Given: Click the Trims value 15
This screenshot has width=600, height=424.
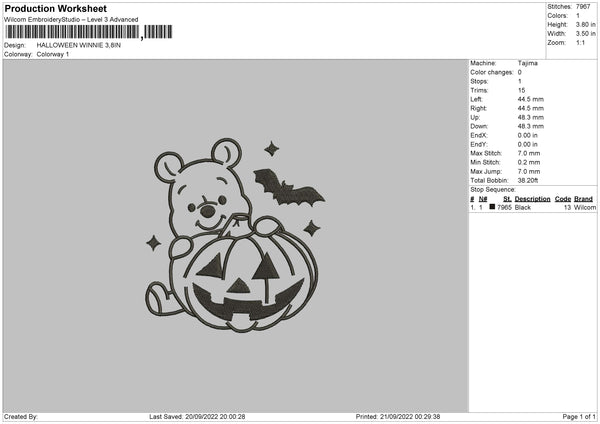Looking at the screenshot, I should point(522,90).
